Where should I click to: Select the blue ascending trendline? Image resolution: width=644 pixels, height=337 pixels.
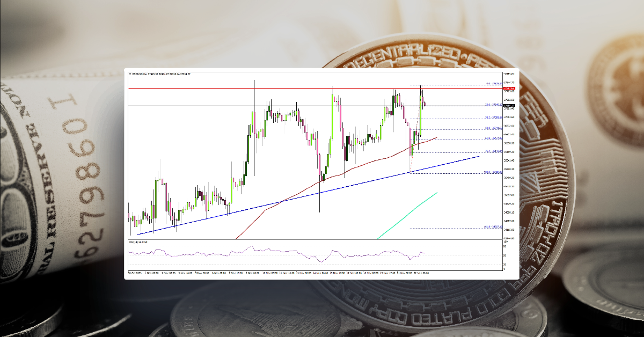coord(322,191)
